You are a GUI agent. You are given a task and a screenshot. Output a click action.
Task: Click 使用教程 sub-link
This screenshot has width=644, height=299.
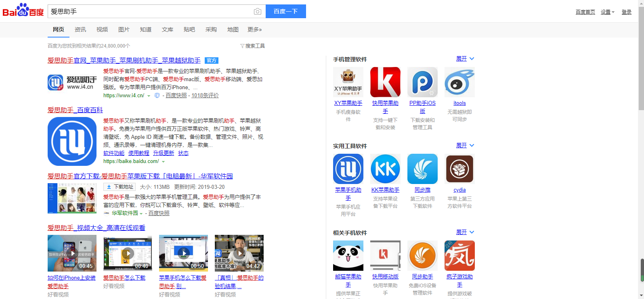[139, 153]
